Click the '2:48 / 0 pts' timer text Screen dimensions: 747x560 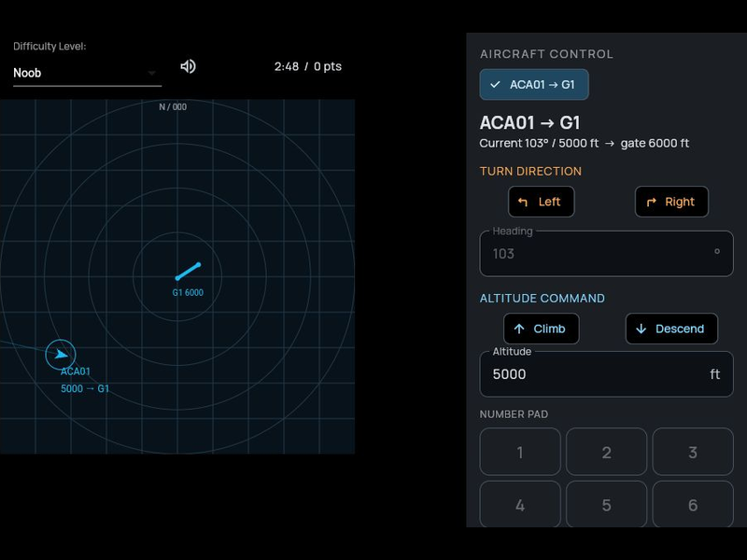(x=308, y=66)
